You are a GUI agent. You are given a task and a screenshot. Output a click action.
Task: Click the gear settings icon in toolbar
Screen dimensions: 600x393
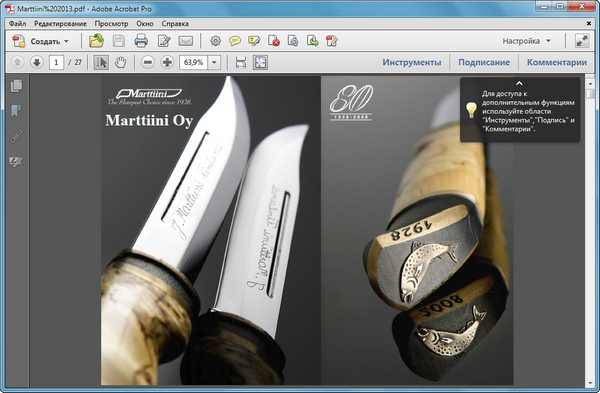pos(215,41)
